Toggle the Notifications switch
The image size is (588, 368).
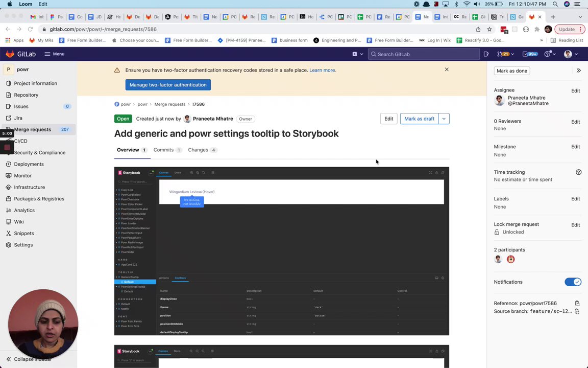573,282
